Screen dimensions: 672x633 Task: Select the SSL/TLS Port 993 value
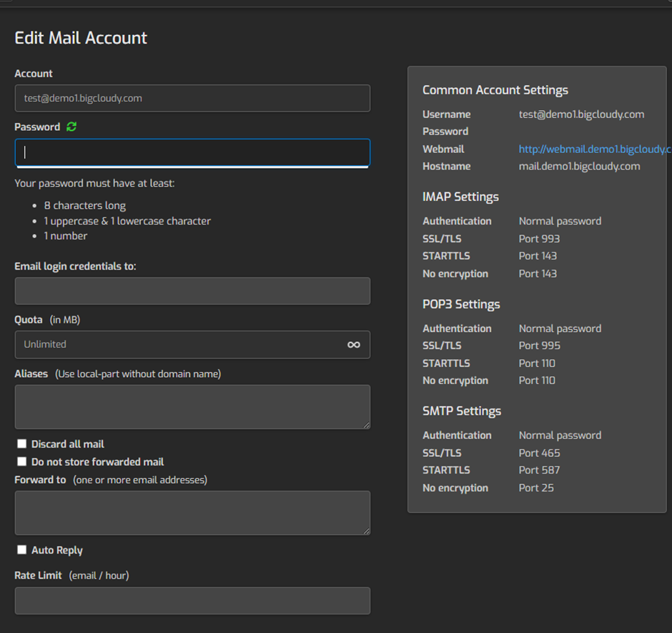pos(538,238)
